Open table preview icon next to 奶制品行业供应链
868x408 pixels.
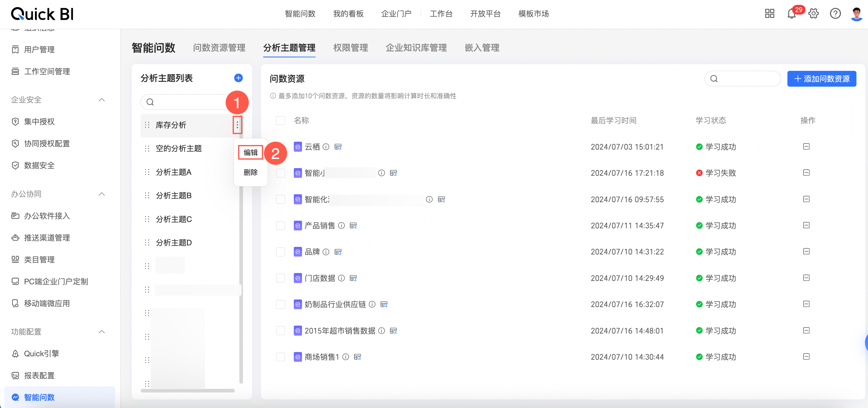click(384, 304)
